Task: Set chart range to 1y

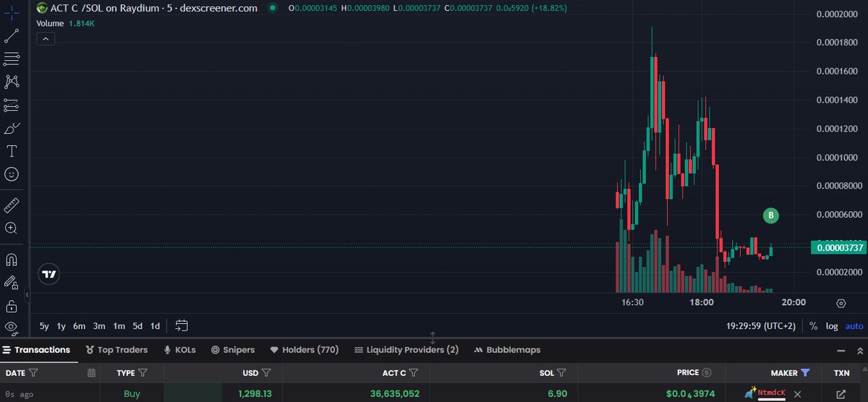Action: [x=61, y=326]
